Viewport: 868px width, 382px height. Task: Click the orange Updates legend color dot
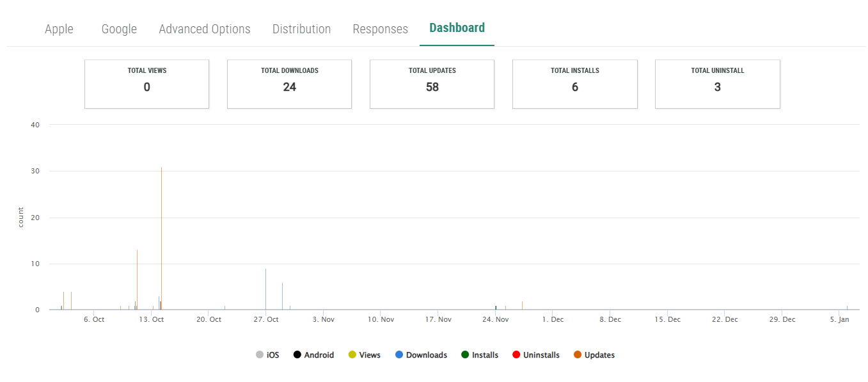578,355
